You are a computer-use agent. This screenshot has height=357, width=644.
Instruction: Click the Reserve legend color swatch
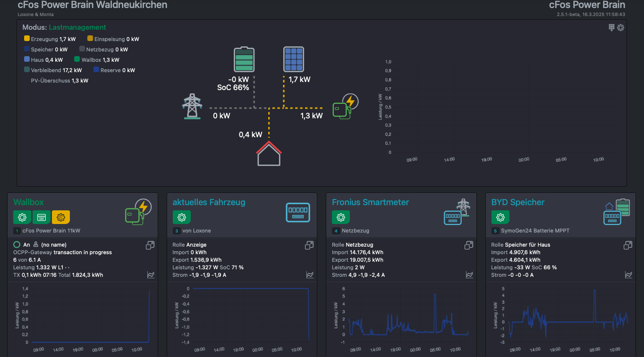click(x=96, y=70)
